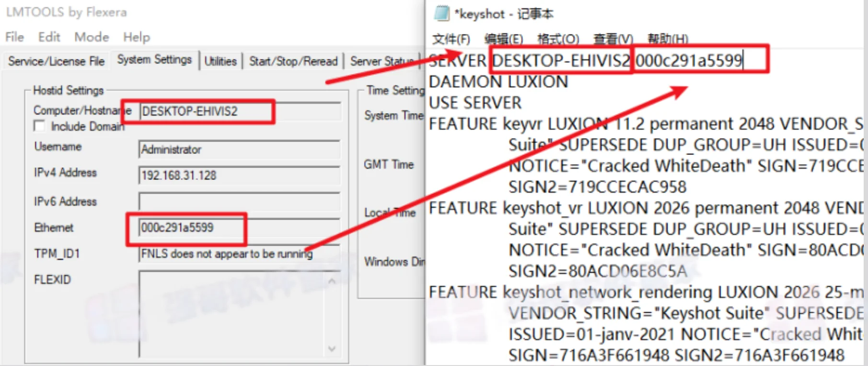Screen dimensions: 868x366
Task: Go to the Start/Stop/Reread tab
Action: coord(293,61)
